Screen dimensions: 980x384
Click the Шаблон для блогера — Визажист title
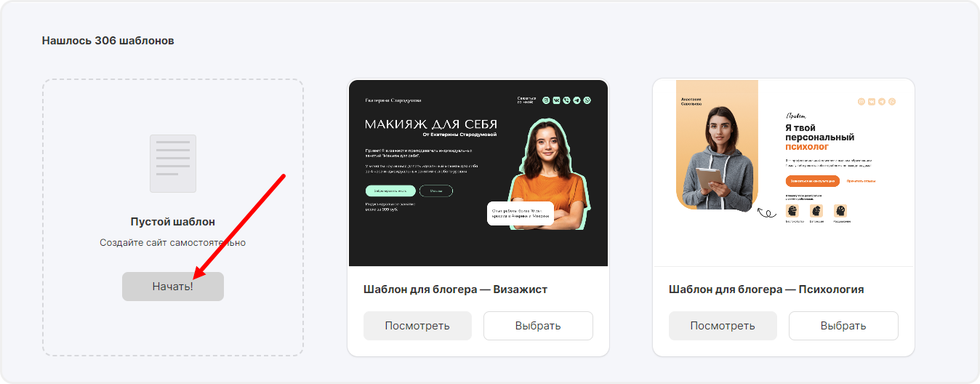coord(455,289)
